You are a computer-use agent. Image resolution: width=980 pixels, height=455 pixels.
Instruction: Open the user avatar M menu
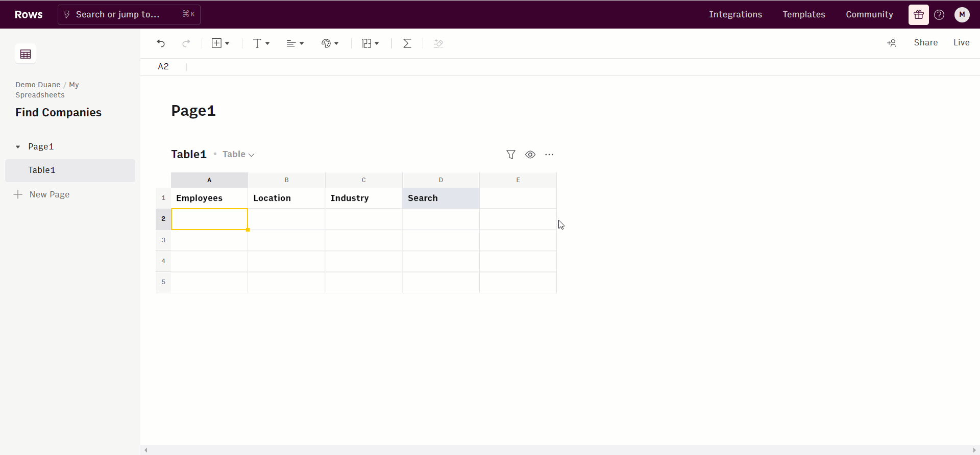962,15
